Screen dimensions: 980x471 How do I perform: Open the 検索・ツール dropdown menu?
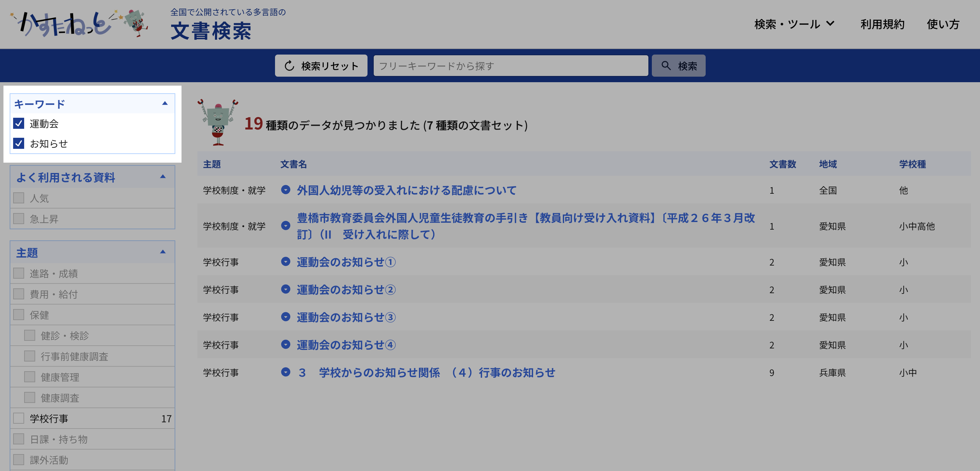pyautogui.click(x=794, y=24)
